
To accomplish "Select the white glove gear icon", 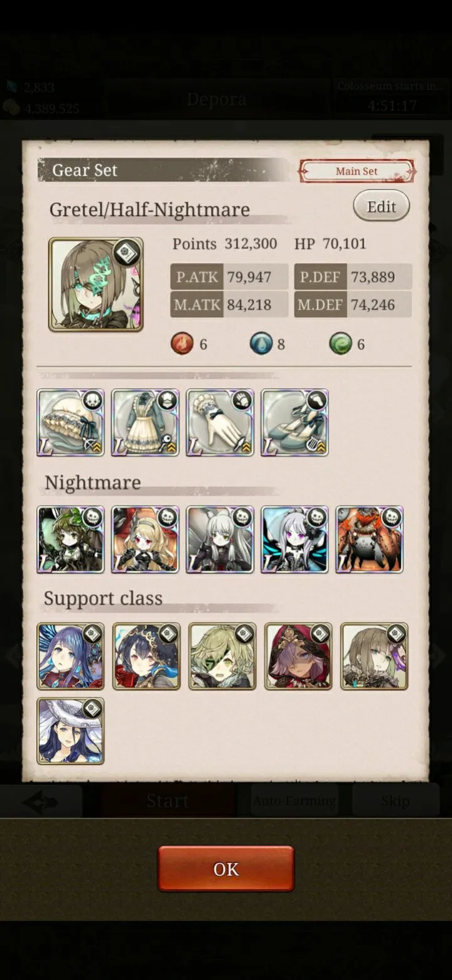I will click(220, 422).
